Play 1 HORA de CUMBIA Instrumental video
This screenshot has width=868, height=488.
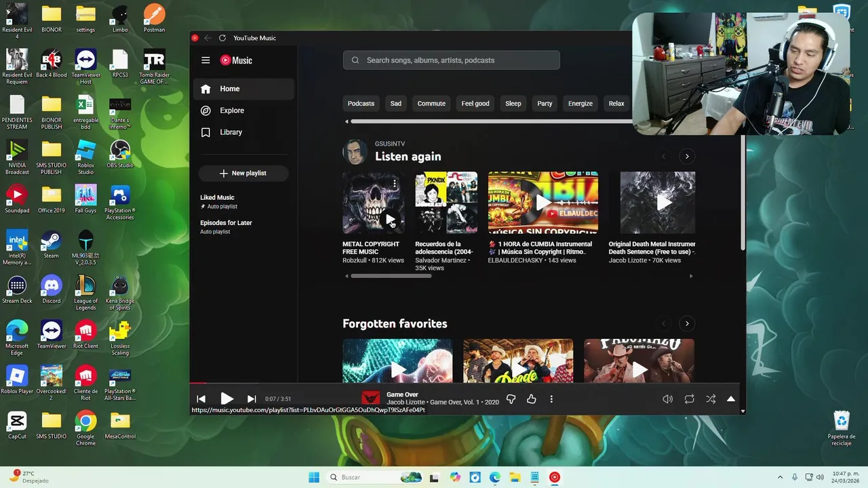[x=543, y=203]
